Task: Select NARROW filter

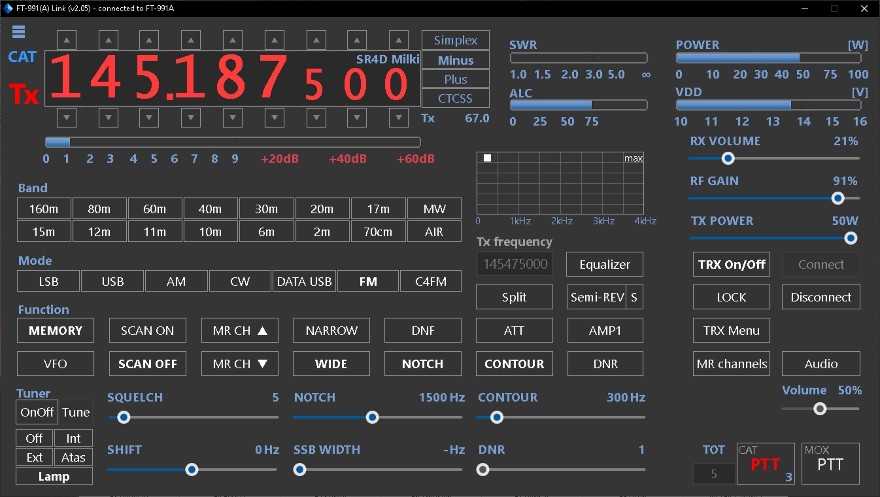Action: coord(331,330)
